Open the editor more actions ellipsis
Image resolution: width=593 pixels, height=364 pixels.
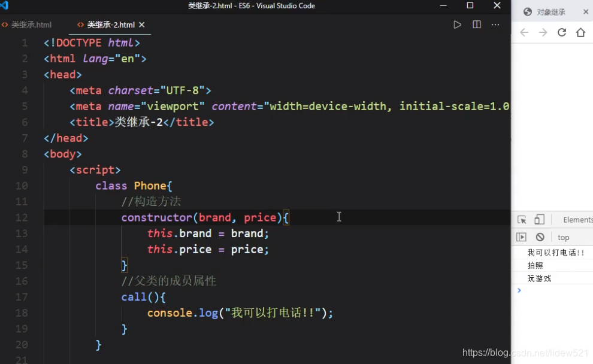495,25
